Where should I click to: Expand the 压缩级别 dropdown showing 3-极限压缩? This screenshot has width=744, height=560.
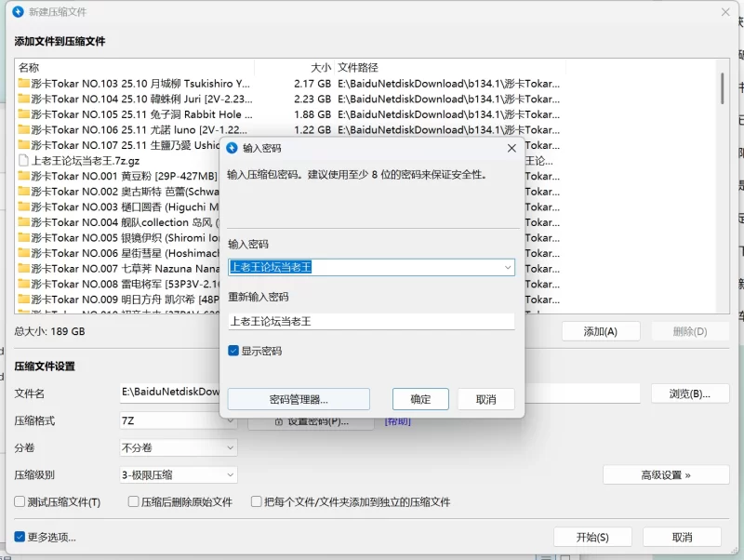point(231,474)
